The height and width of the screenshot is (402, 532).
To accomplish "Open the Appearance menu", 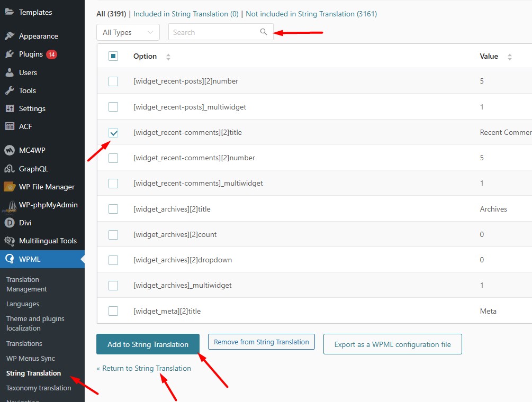I will [x=38, y=36].
